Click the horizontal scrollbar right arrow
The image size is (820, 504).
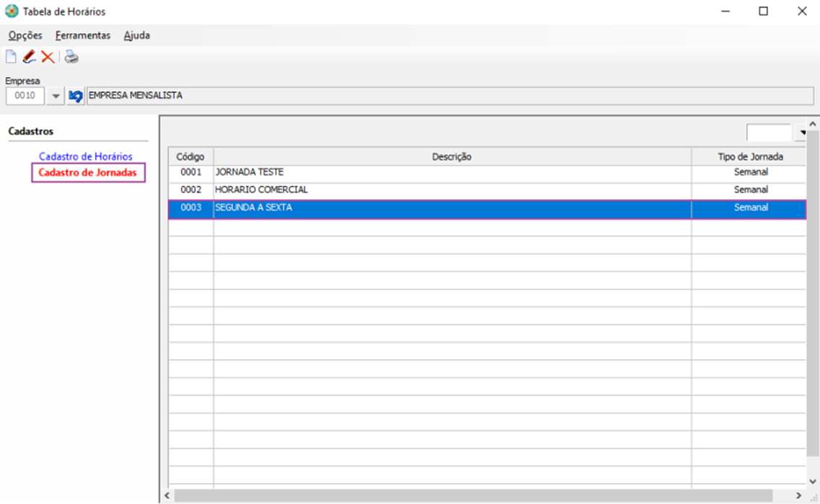[x=798, y=495]
